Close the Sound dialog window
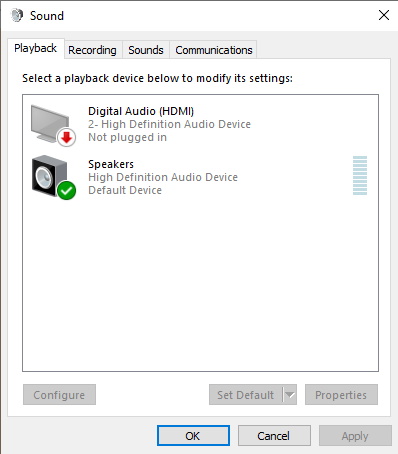Viewport: 398px width, 454px height. [384, 15]
